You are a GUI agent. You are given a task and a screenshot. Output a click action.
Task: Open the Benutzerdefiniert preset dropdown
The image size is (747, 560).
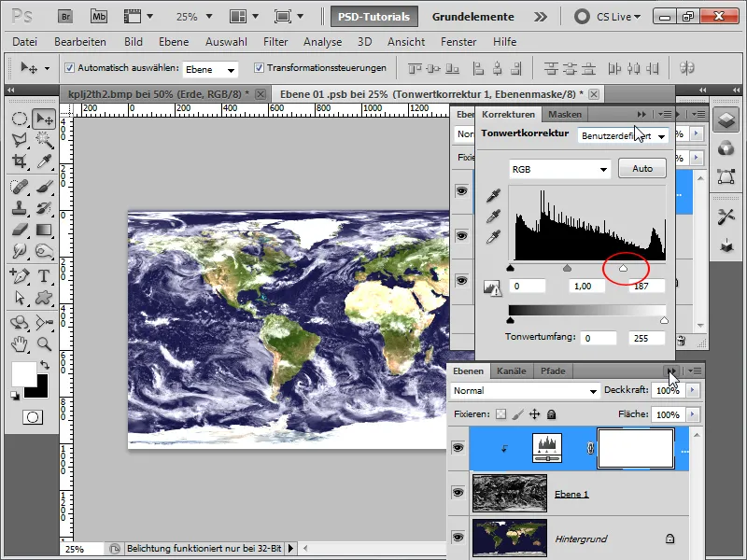pos(623,135)
